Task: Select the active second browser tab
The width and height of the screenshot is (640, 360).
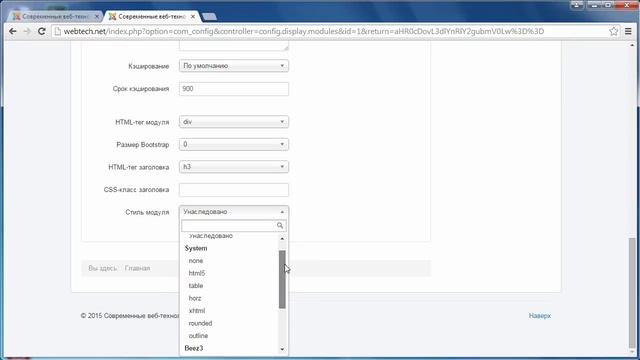Action: pyautogui.click(x=152, y=16)
